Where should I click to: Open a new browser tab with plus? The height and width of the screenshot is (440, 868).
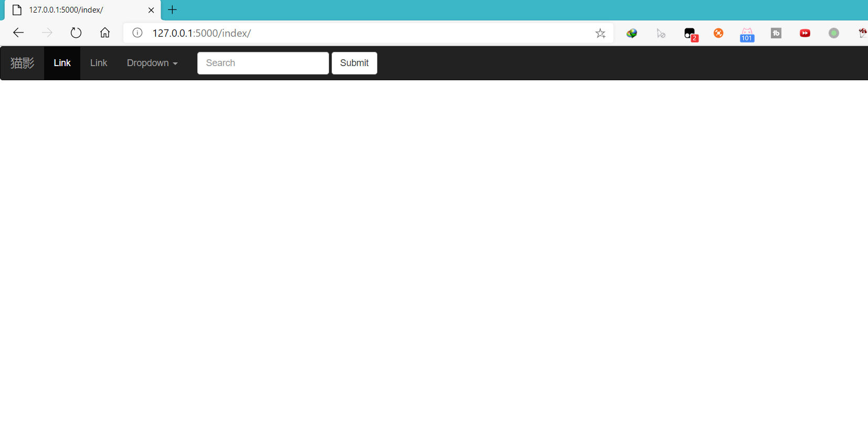(172, 10)
